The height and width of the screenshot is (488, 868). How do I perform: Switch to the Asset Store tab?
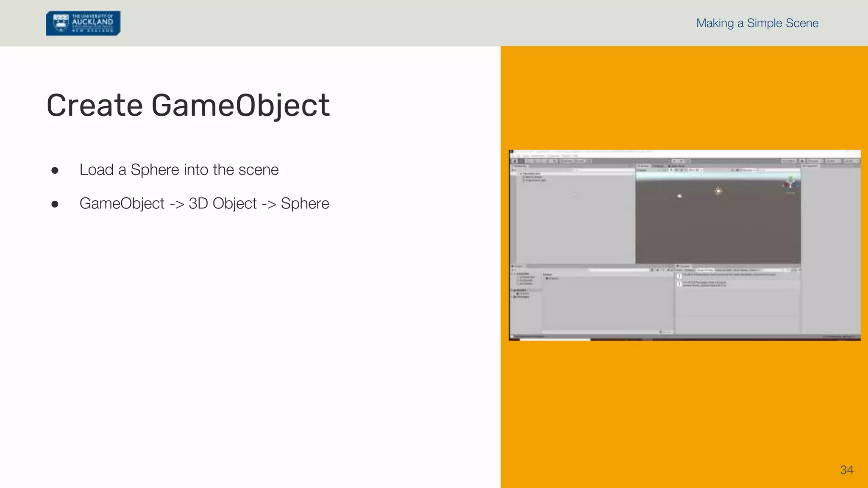pyautogui.click(x=676, y=166)
